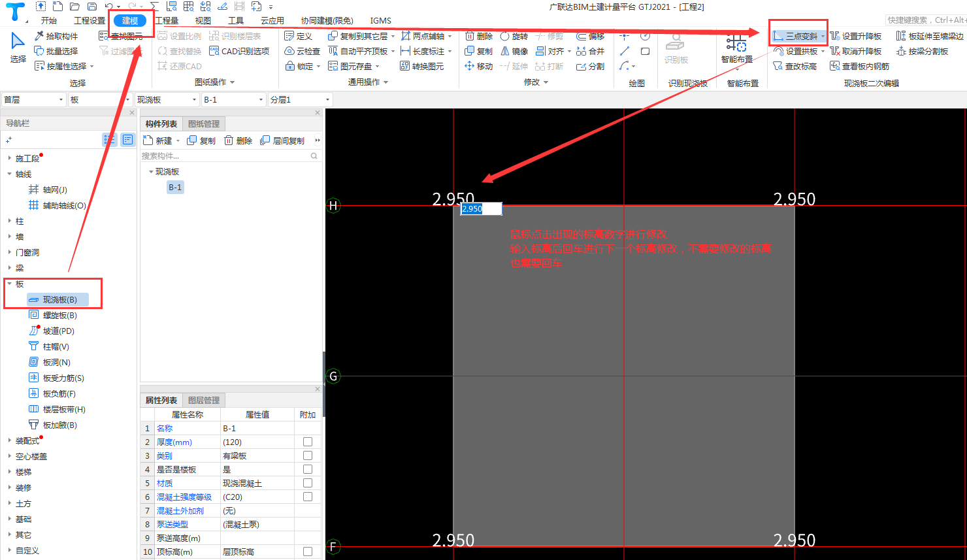
Task: Select component B-1 in the list
Action: pos(175,188)
